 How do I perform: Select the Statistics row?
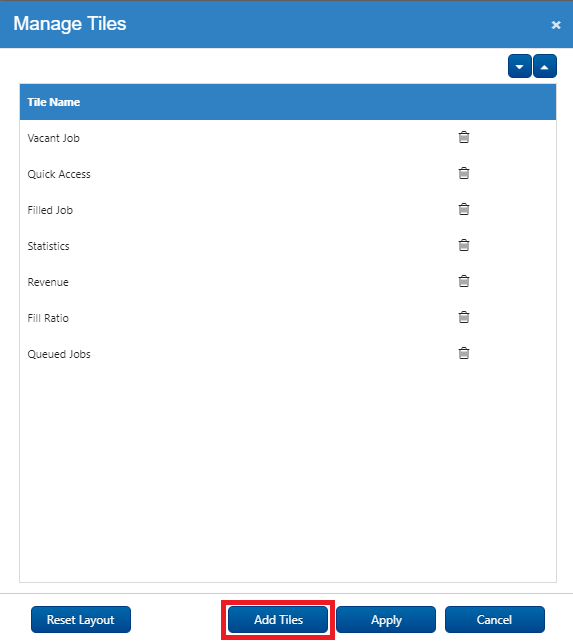click(288, 246)
